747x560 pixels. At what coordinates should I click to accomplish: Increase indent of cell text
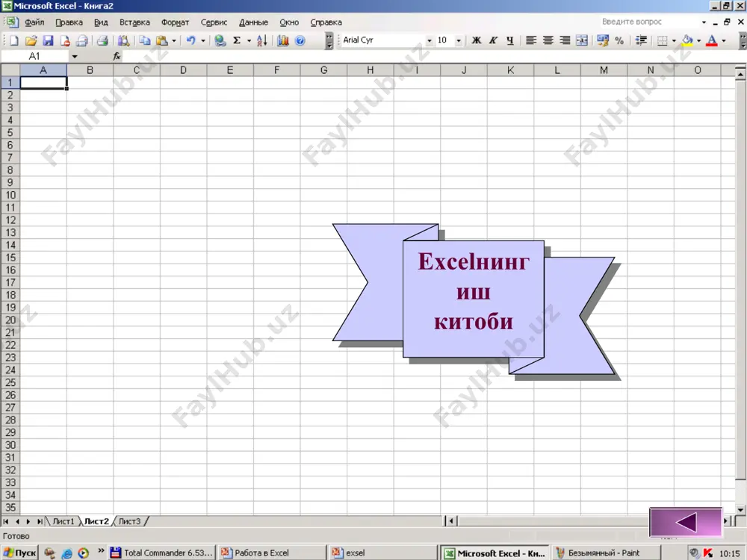tap(641, 40)
